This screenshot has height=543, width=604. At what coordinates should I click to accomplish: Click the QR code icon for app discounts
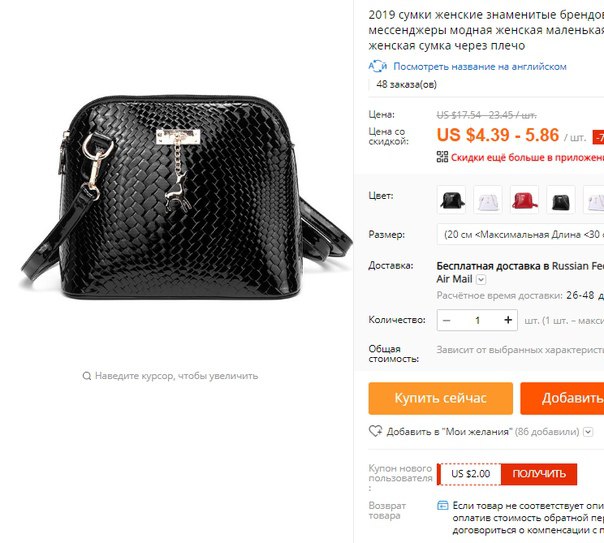(442, 157)
